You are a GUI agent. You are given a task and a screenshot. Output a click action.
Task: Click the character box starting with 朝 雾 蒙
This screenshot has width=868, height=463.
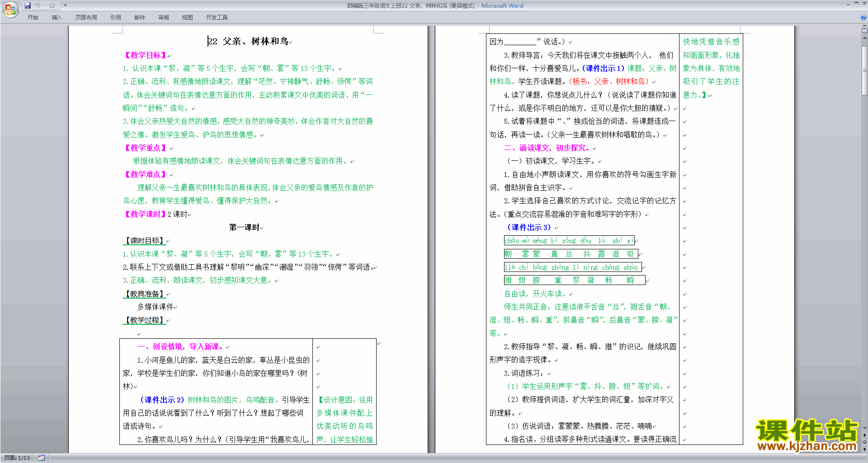pos(571,254)
